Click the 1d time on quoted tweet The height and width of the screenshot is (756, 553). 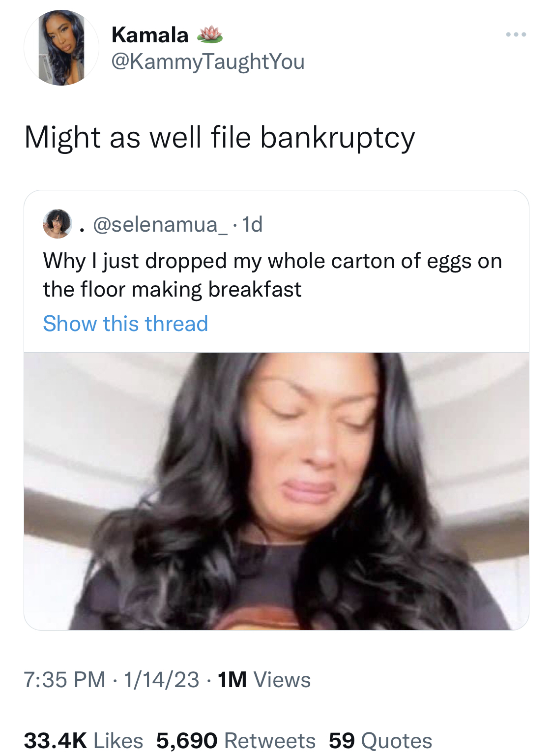pos(253,224)
